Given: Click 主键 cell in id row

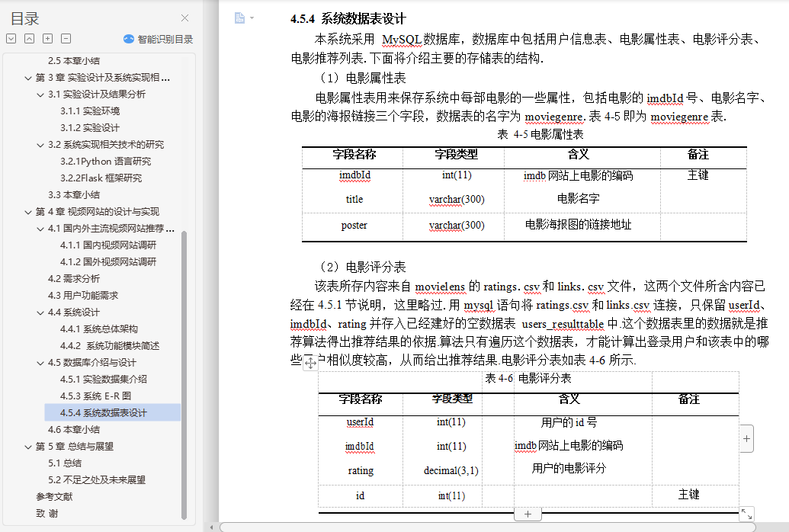Looking at the screenshot, I should click(x=689, y=494).
